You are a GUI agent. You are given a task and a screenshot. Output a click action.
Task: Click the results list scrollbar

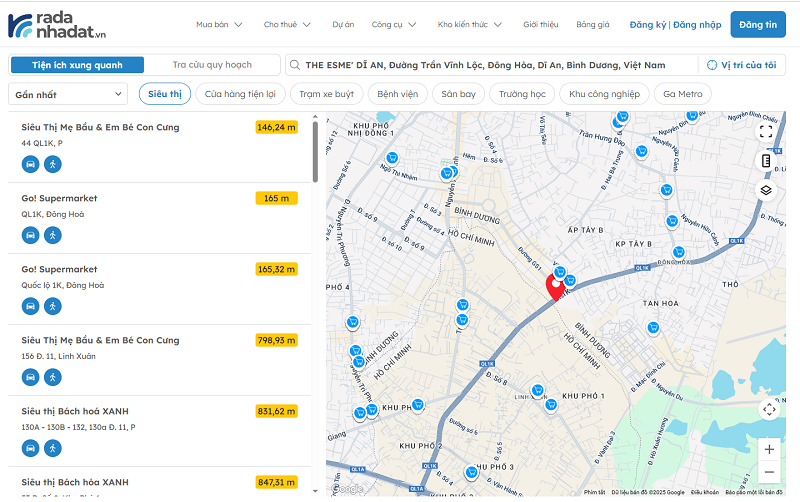point(315,152)
